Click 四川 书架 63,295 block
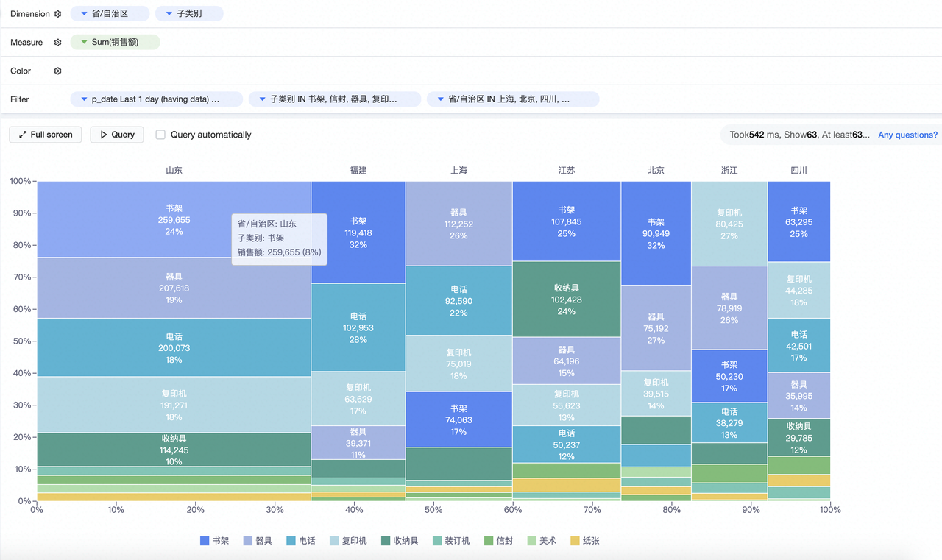The height and width of the screenshot is (560, 942). 798,221
